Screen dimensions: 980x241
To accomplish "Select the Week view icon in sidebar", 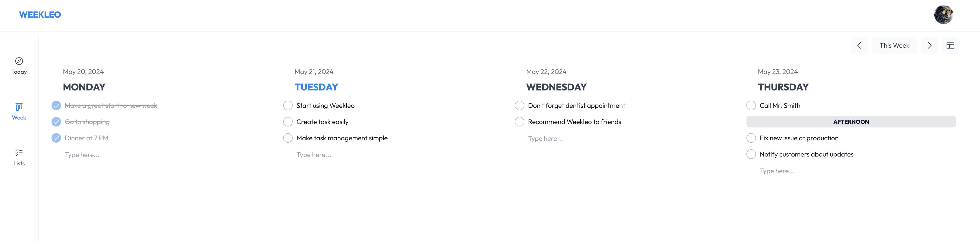I will coord(19,107).
